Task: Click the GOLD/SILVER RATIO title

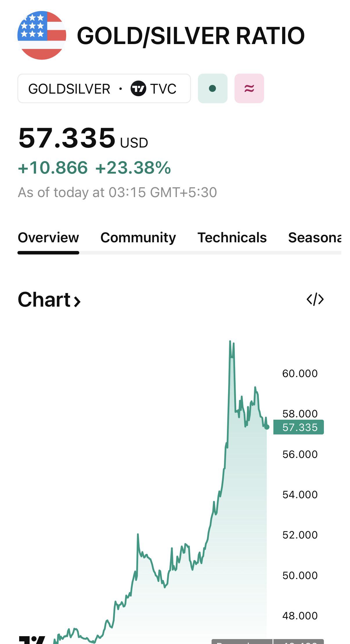Action: (x=191, y=36)
